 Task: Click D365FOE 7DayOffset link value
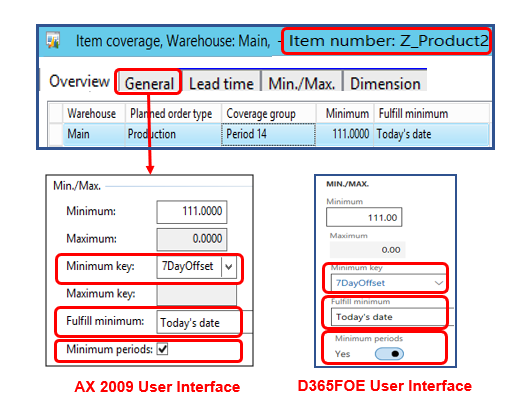(x=360, y=283)
